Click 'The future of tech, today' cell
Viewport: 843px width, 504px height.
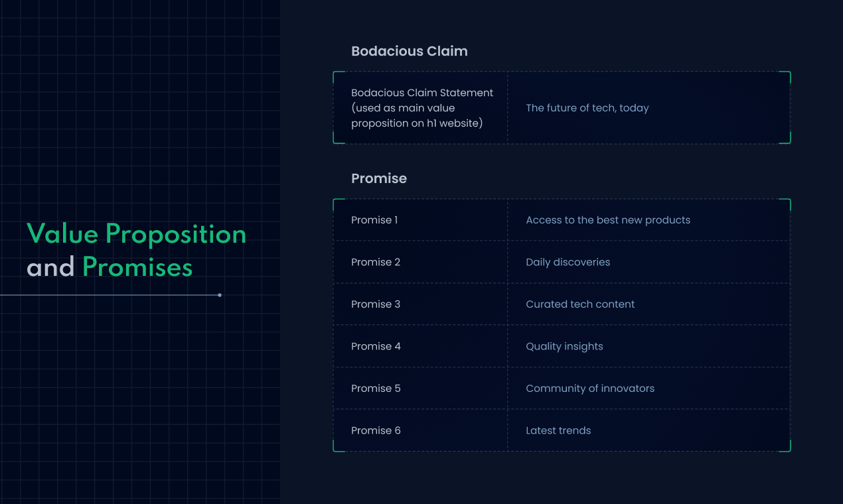[x=649, y=107]
